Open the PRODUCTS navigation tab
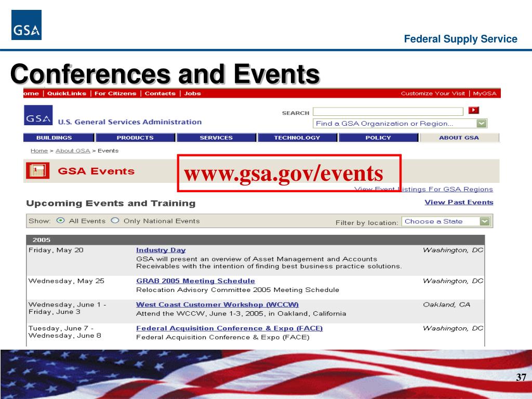The width and height of the screenshot is (532, 399). coord(136,138)
